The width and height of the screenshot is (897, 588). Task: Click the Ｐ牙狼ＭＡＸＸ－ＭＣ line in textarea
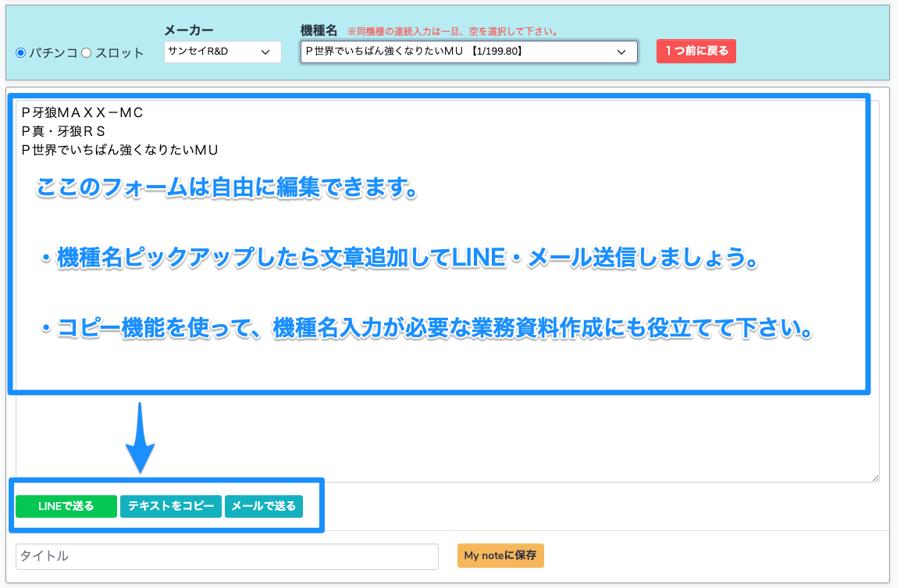tap(82, 112)
